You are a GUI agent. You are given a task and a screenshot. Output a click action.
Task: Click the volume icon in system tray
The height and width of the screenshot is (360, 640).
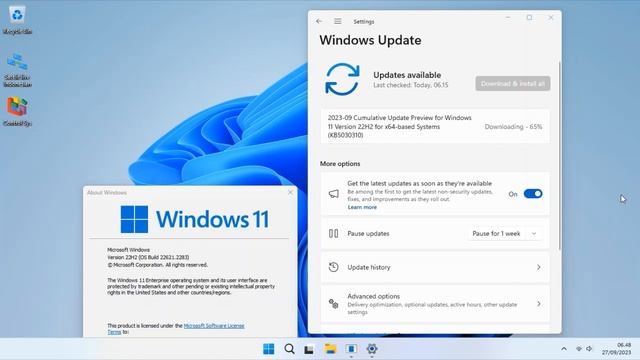589,349
